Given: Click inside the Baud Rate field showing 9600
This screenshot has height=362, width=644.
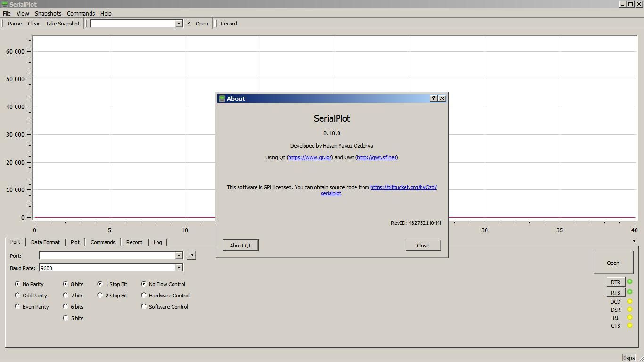Looking at the screenshot, I should tap(107, 268).
